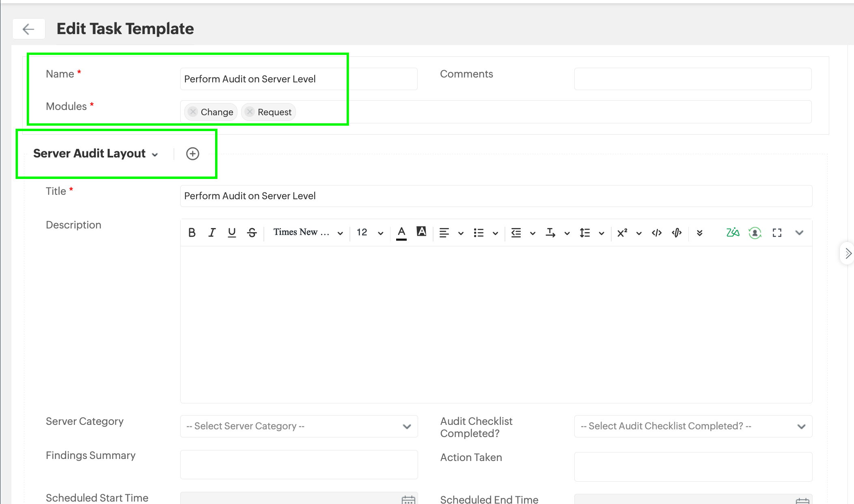Viewport: 854px width, 504px height.
Task: Toggle fullscreen editor mode
Action: [x=777, y=233]
